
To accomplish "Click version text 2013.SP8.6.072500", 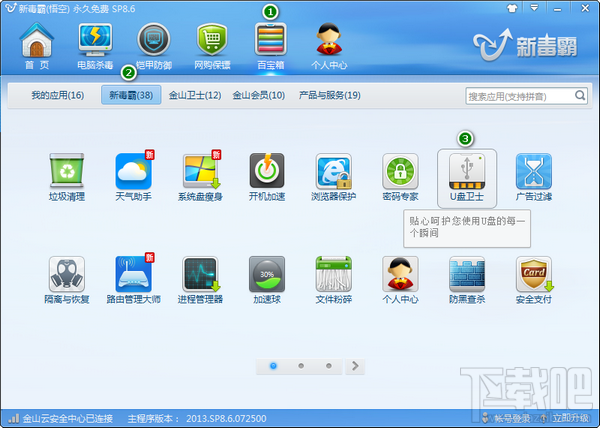I will [226, 418].
